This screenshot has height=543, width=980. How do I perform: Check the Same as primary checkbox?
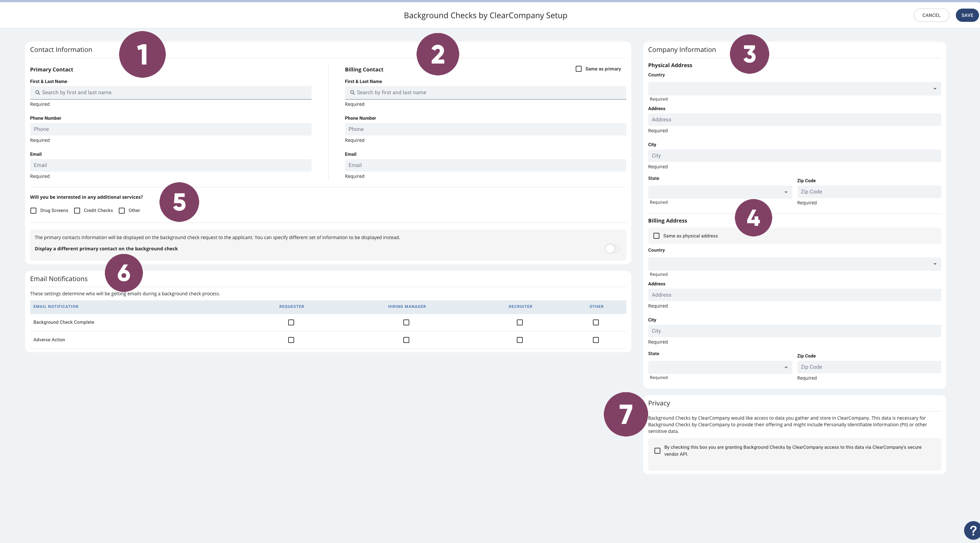coord(578,69)
